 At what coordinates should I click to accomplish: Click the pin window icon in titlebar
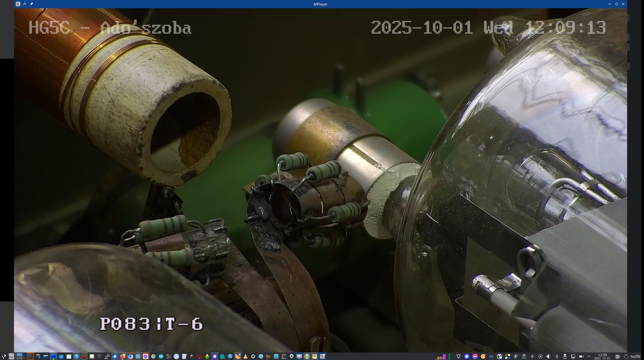[31, 4]
